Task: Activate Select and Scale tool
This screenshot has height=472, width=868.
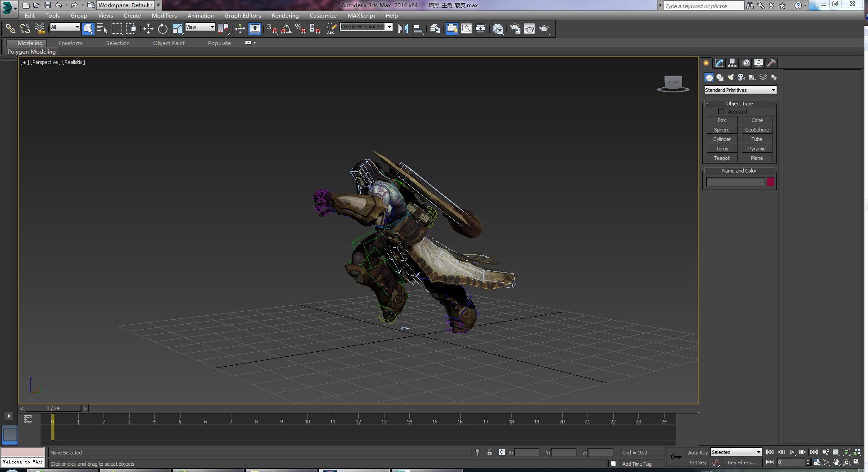Action: [177, 29]
